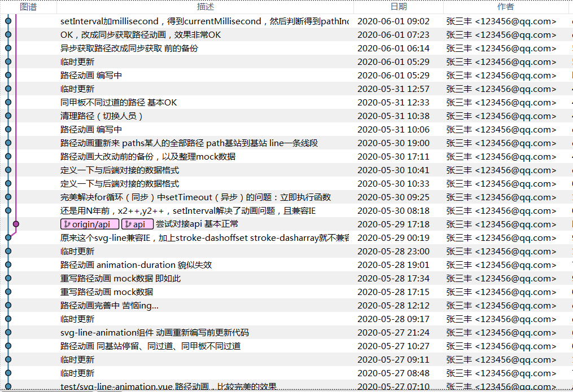Click the 作者 column header
The height and width of the screenshot is (392, 573).
506,7
